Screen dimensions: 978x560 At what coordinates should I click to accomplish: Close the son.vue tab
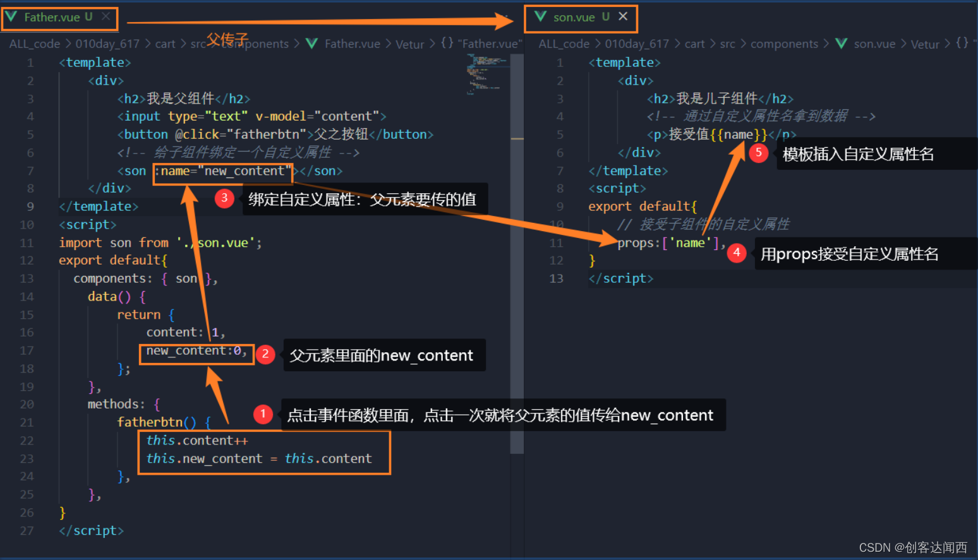pos(623,16)
